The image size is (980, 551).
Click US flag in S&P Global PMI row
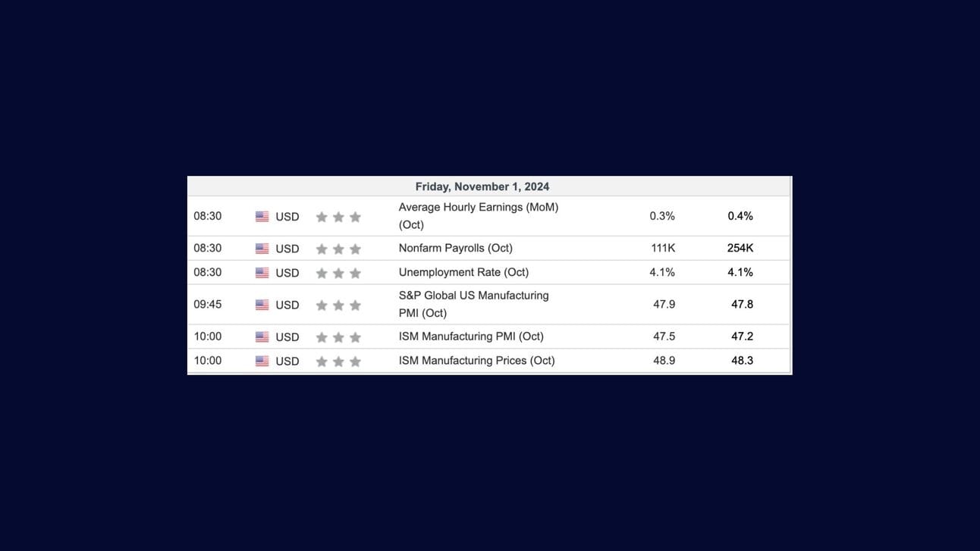pos(262,305)
